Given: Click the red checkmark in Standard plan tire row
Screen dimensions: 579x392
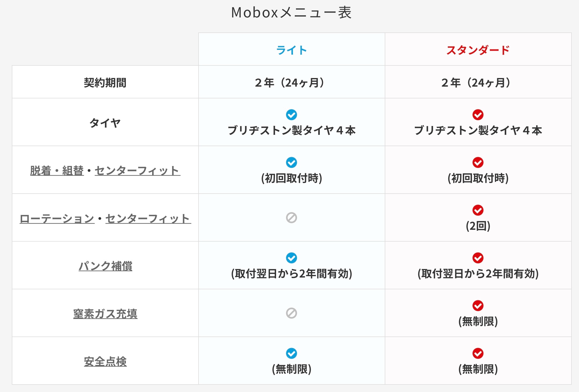Looking at the screenshot, I should (x=478, y=115).
